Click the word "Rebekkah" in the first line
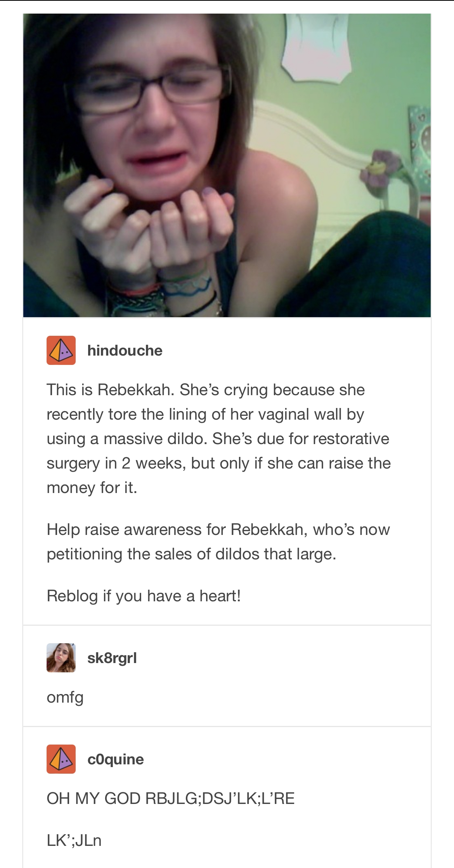454x868 pixels. click(x=135, y=390)
